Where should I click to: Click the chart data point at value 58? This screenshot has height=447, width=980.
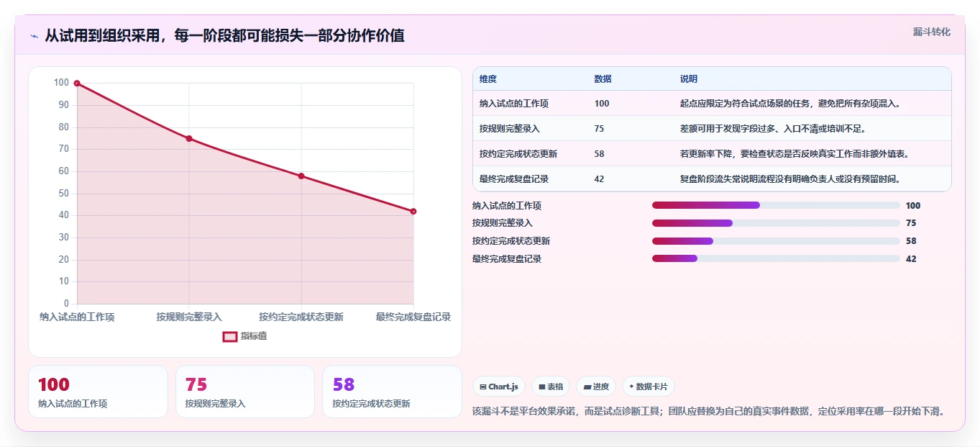pyautogui.click(x=301, y=176)
